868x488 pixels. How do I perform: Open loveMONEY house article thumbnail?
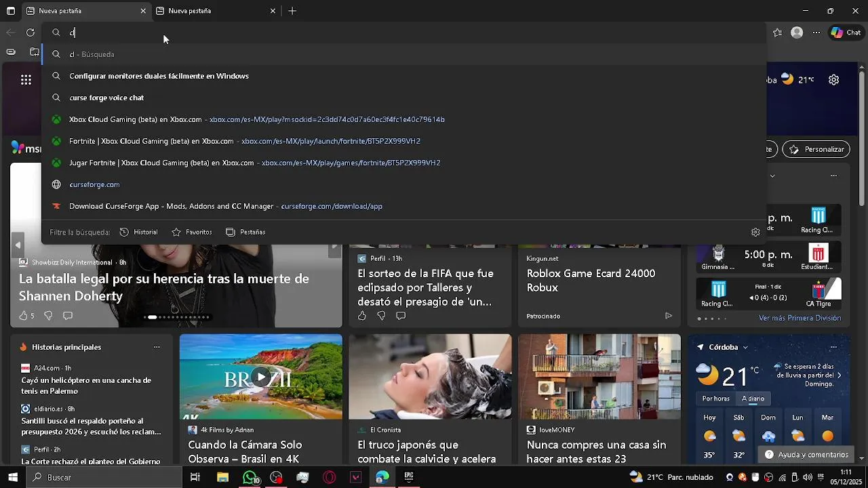(599, 376)
